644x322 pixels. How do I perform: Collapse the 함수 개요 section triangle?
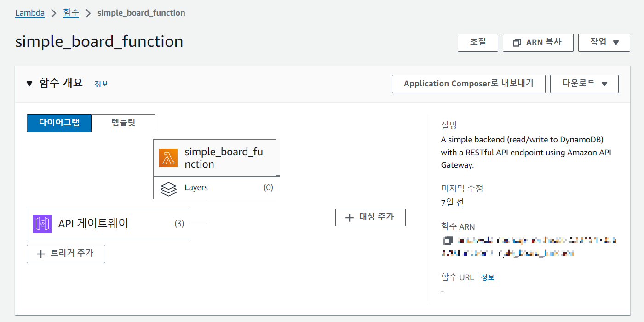coord(29,84)
